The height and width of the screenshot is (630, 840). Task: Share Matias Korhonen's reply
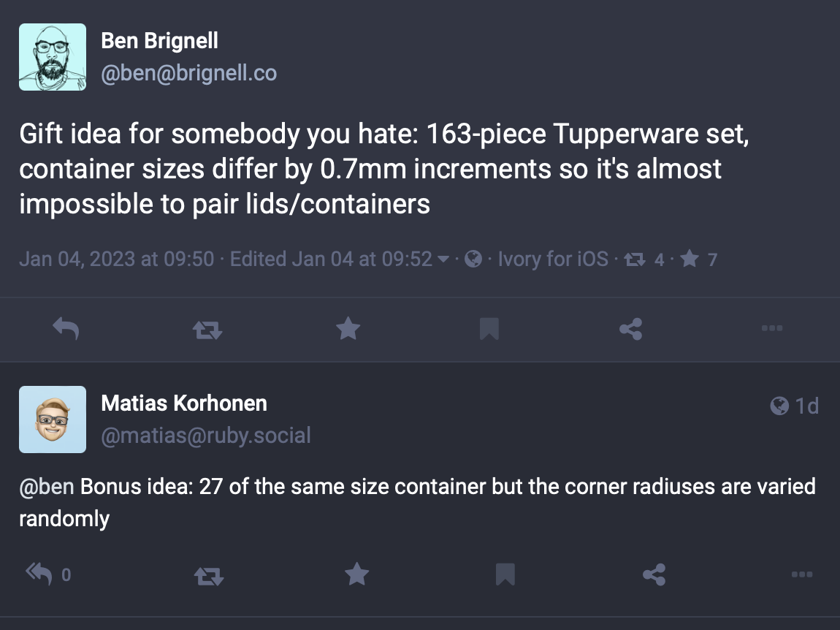pos(654,574)
